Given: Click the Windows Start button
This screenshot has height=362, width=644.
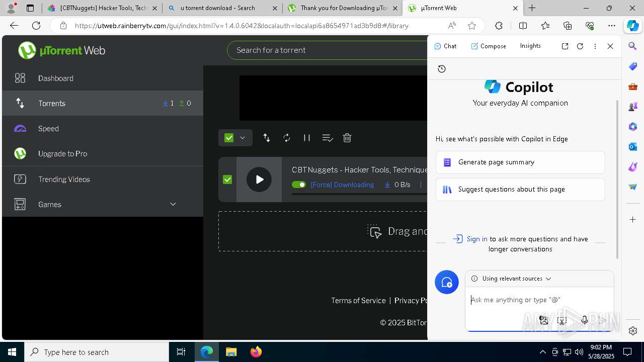Looking at the screenshot, I should pos(12,352).
